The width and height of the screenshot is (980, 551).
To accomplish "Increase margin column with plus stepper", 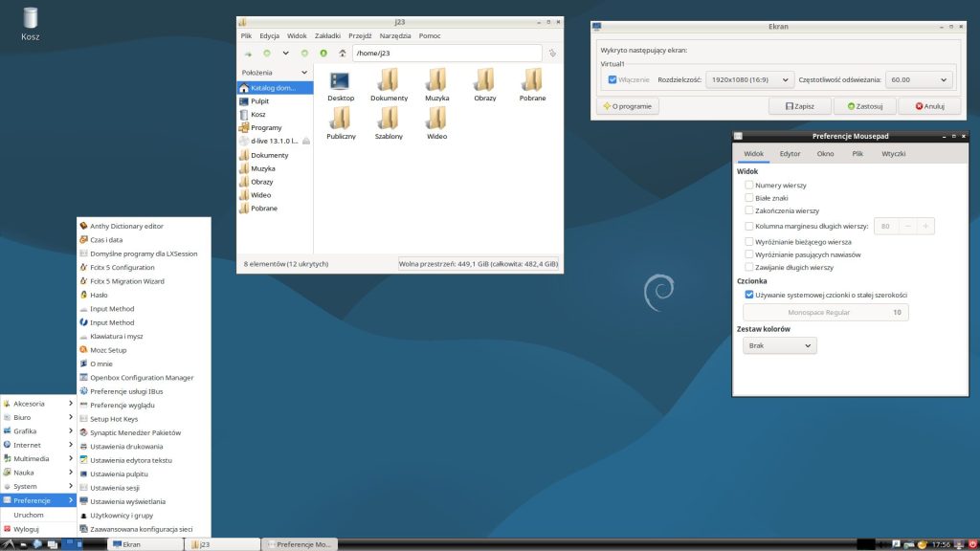I will pos(925,227).
